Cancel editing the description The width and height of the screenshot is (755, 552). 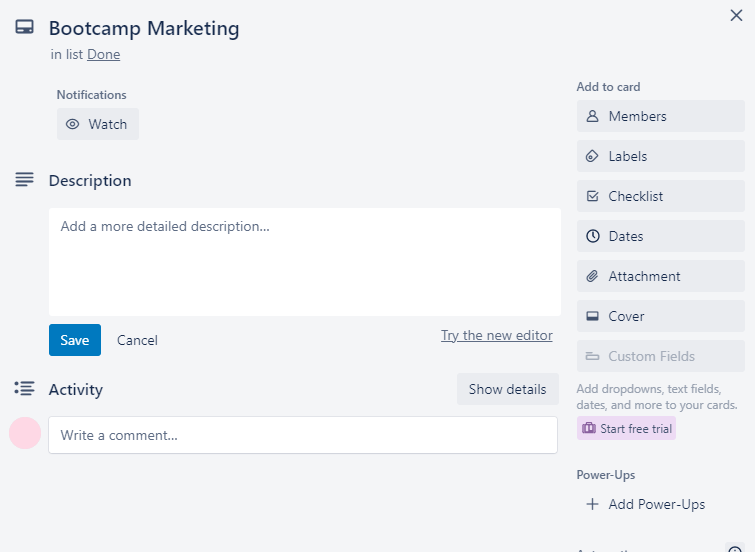137,340
